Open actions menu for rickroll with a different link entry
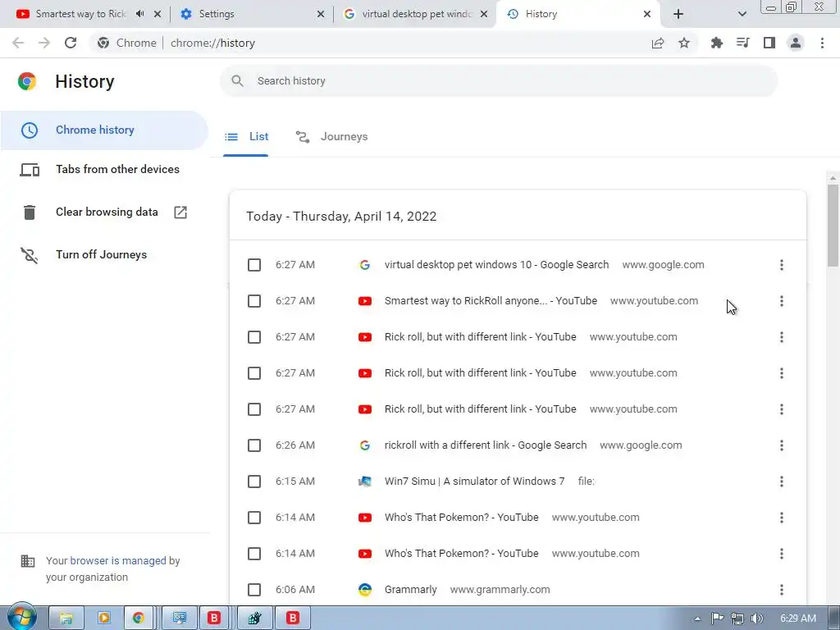 782,445
